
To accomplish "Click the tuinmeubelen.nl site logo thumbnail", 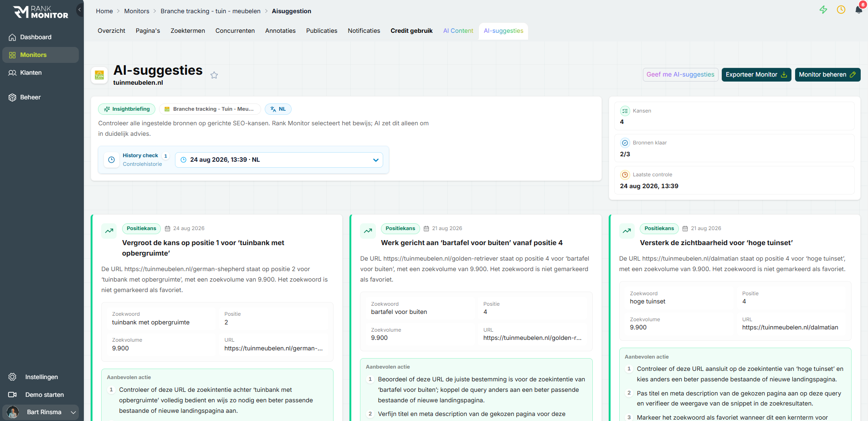I will tap(99, 76).
